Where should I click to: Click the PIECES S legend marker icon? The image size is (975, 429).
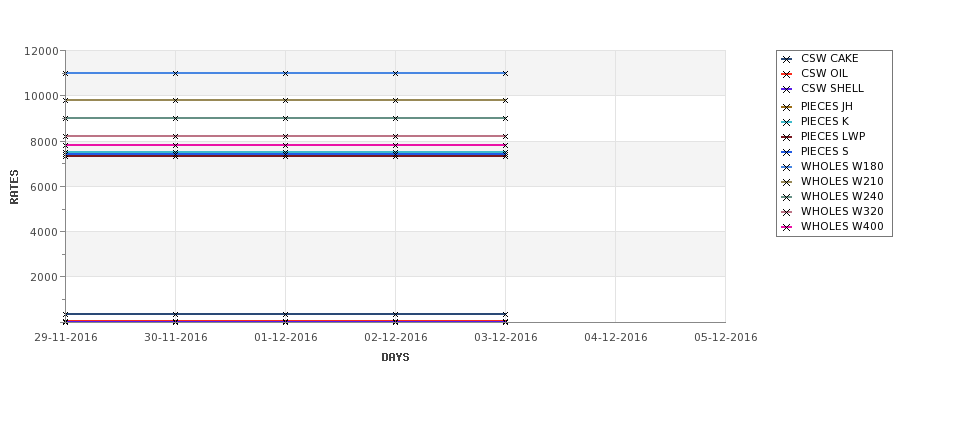(x=787, y=152)
